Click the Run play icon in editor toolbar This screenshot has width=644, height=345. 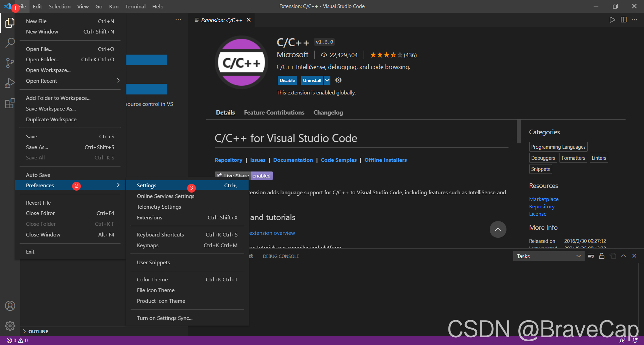[x=612, y=20]
